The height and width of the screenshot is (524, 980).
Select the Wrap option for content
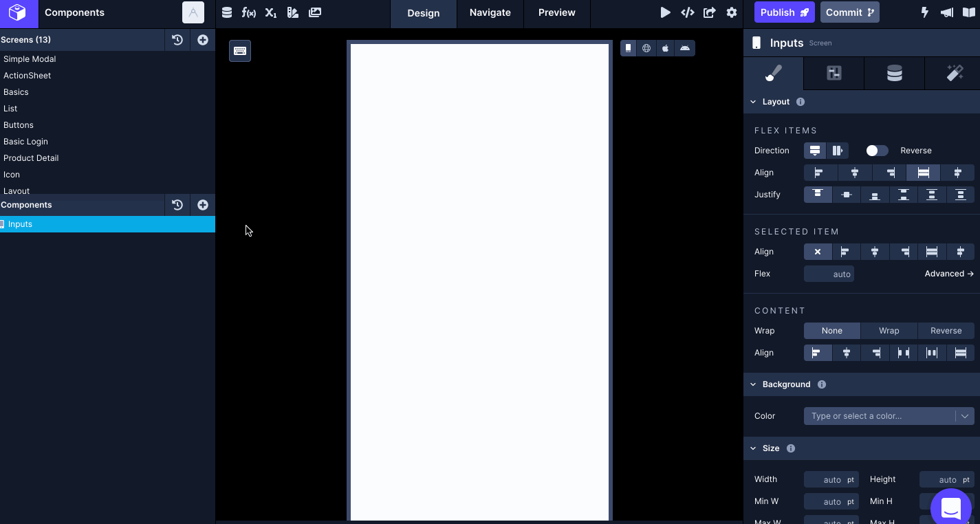(x=889, y=331)
